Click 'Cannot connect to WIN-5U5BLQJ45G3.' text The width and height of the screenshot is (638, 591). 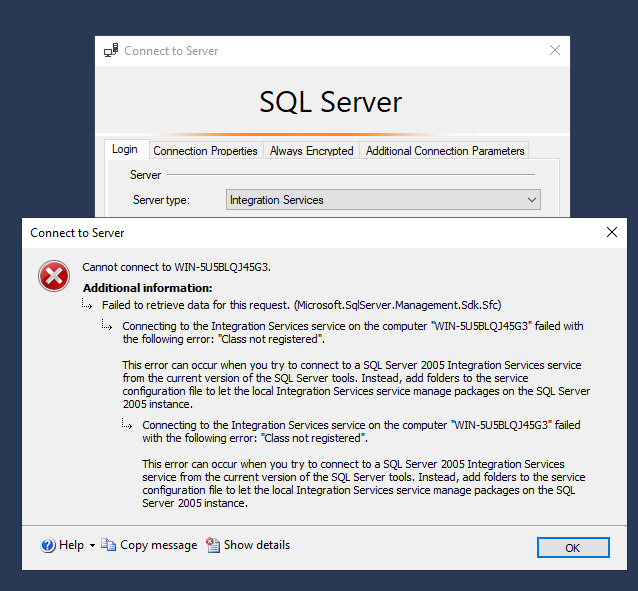[x=177, y=267]
